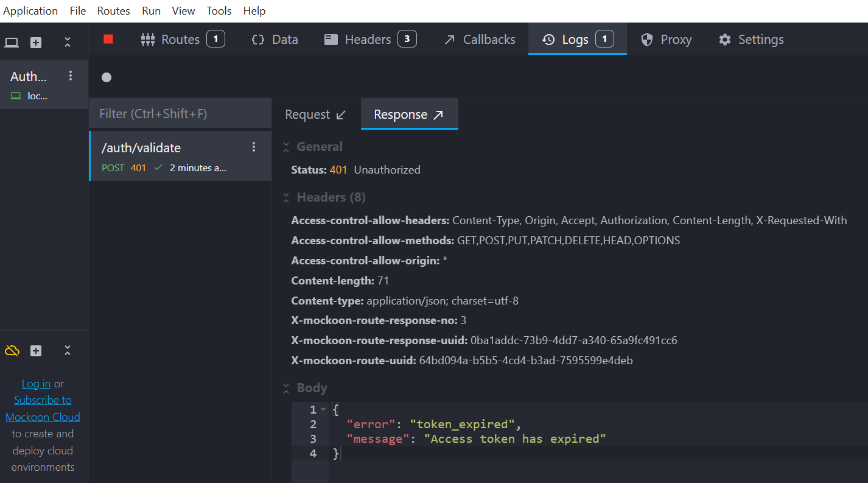Click the Callbacks arrow icon
The width and height of the screenshot is (868, 483).
click(x=450, y=40)
